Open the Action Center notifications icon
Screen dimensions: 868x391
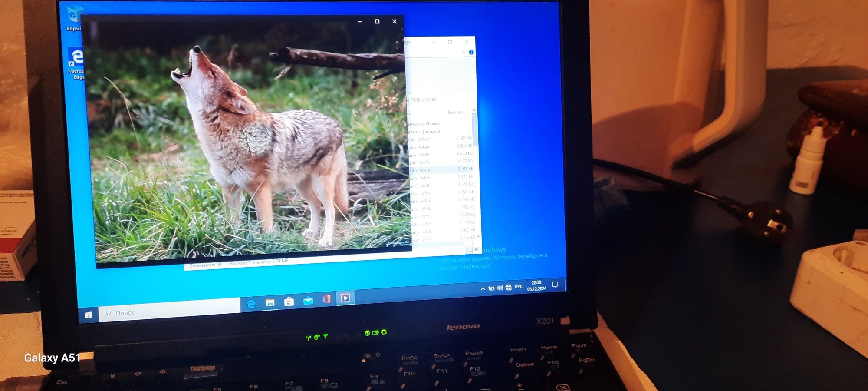click(555, 285)
